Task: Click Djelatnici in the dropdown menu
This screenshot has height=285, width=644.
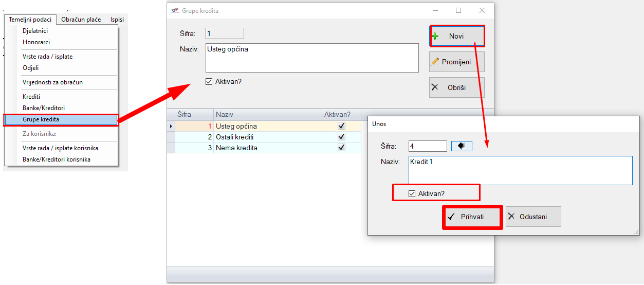Action: point(35,31)
